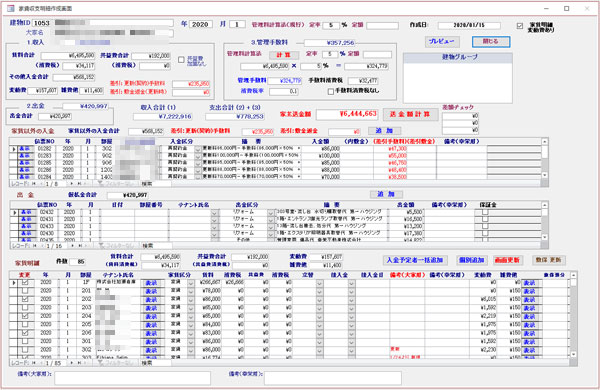Click 家主送金額 value ¥6,444,663
Viewport: 600px width, 390px height.
click(347, 114)
